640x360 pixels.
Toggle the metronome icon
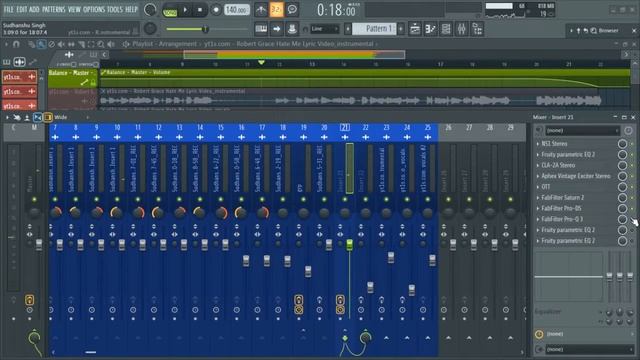[x=261, y=10]
